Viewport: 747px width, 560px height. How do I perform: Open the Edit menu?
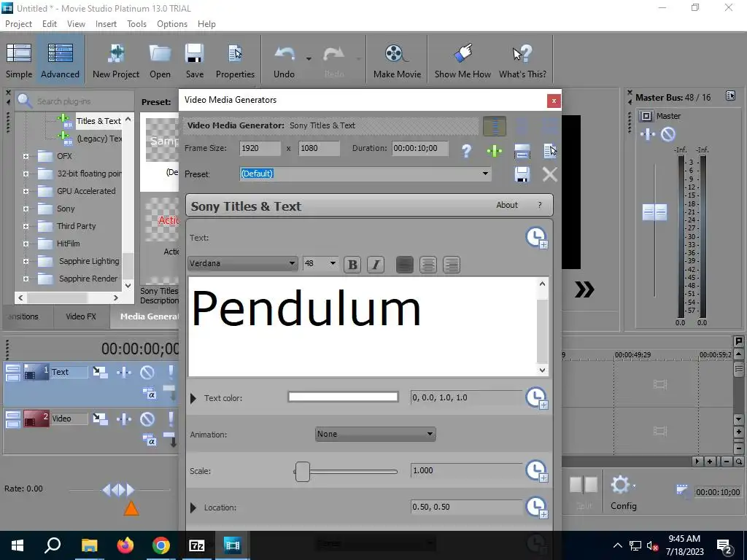tap(50, 24)
